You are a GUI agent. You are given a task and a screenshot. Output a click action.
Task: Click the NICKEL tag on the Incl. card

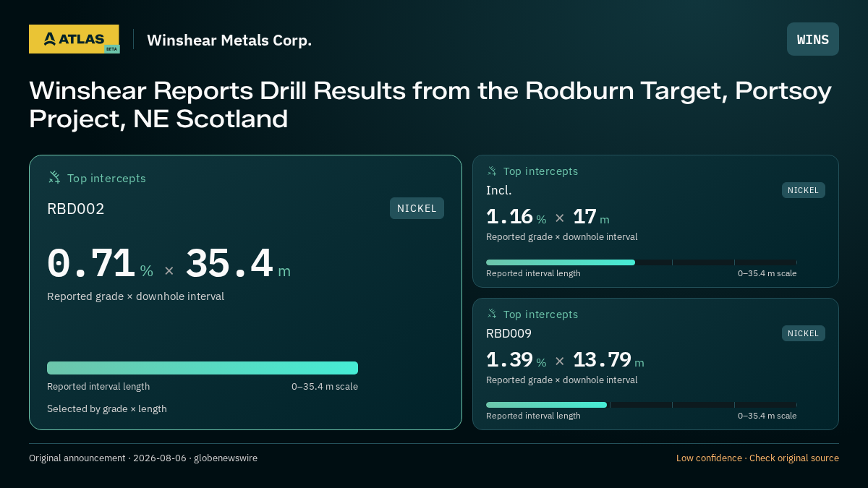pos(803,190)
